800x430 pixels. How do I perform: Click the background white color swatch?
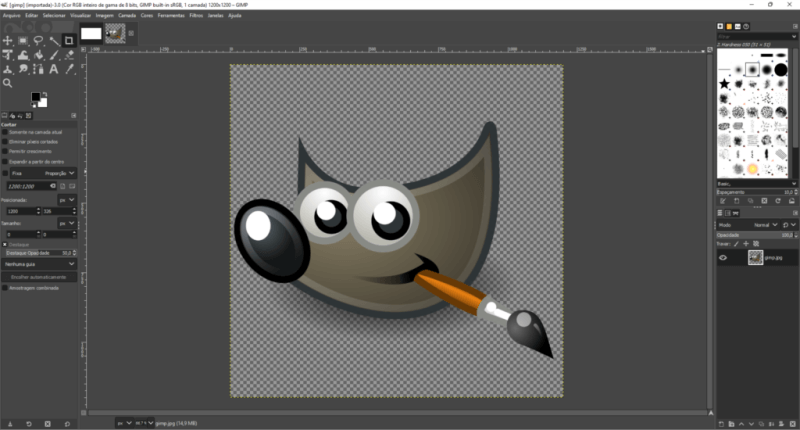click(42, 103)
